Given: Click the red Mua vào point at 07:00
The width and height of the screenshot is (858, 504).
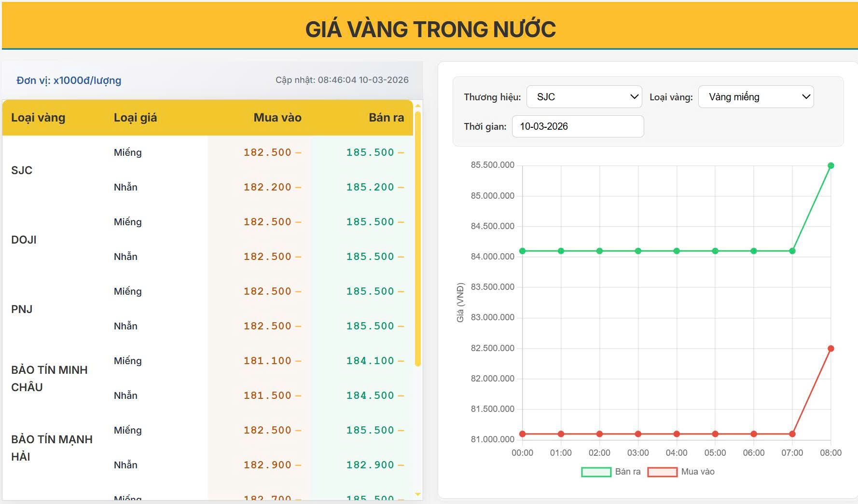Looking at the screenshot, I should tap(792, 434).
